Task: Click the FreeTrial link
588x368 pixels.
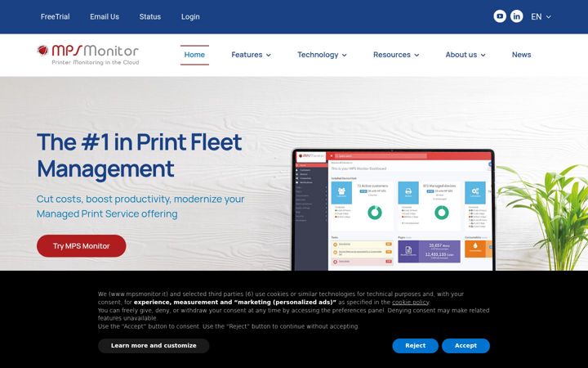Action: pos(56,17)
